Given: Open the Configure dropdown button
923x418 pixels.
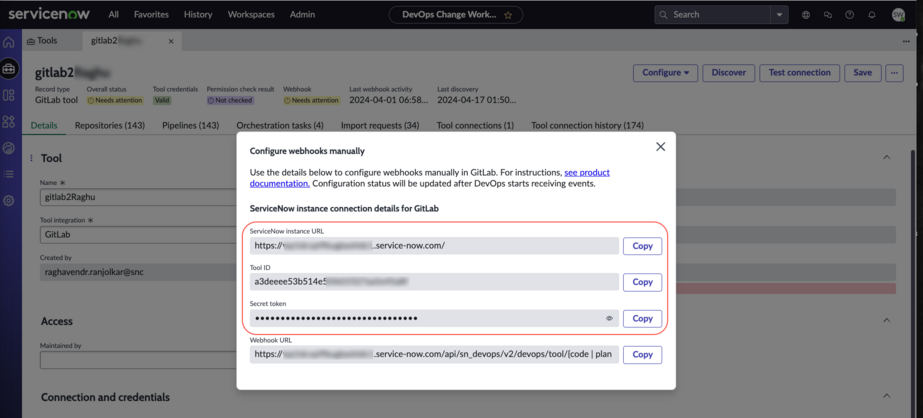Looking at the screenshot, I should click(x=665, y=73).
